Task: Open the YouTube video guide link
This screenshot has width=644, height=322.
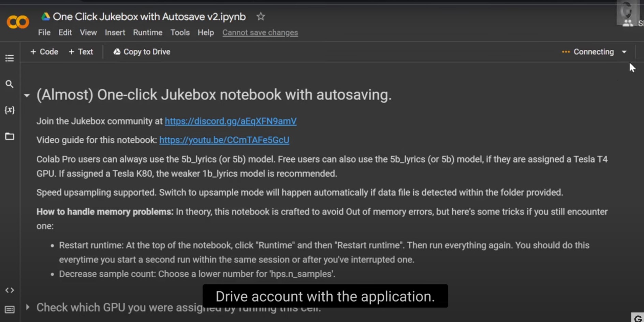Action: point(224,140)
